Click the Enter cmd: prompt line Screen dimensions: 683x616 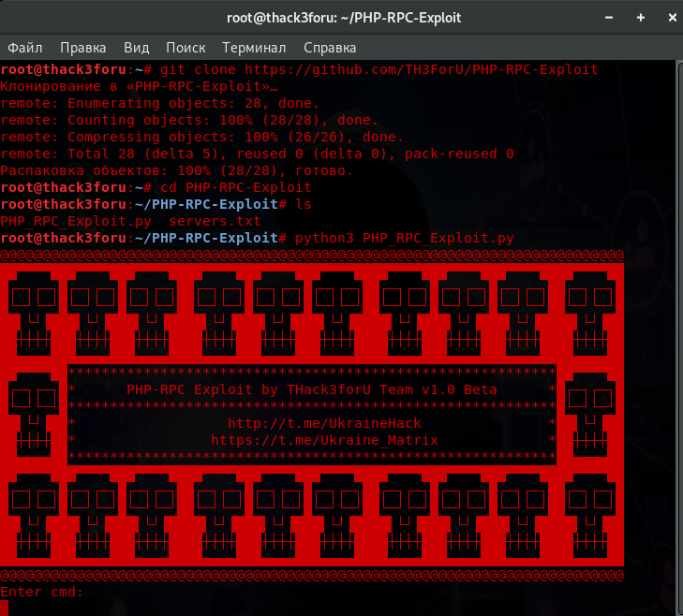(41, 592)
